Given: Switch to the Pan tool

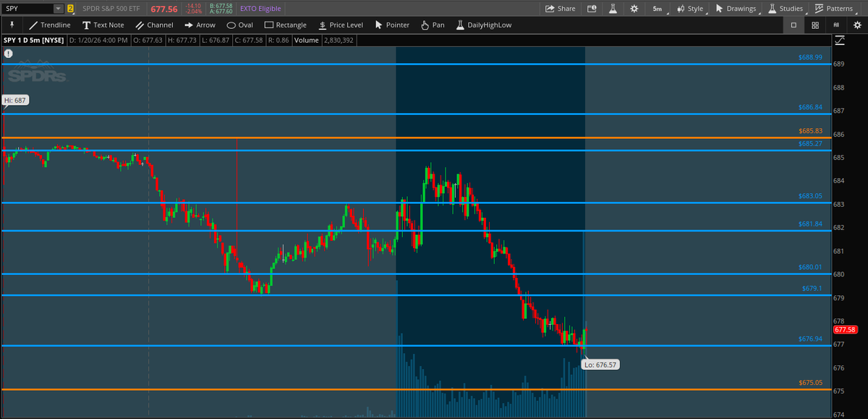Looking at the screenshot, I should (x=432, y=25).
